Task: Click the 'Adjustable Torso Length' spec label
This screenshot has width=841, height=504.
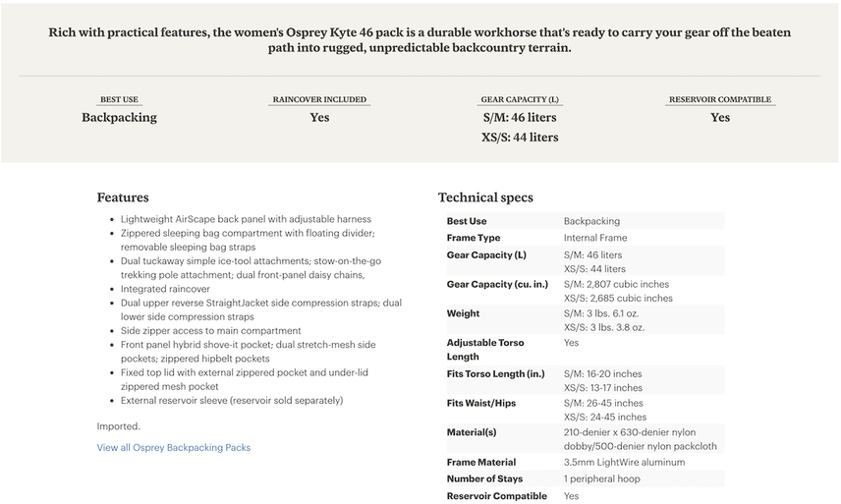Action: 485,350
